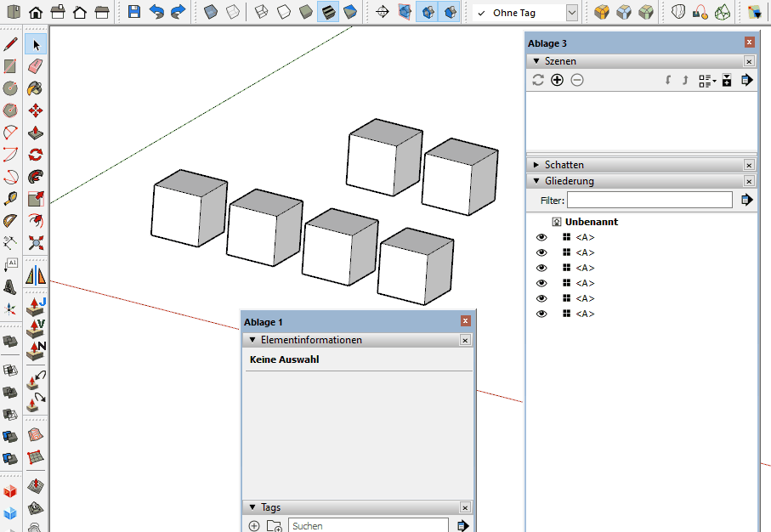The height and width of the screenshot is (532, 771).
Task: Toggle the eye icon of the last <A> entry
Action: 541,314
